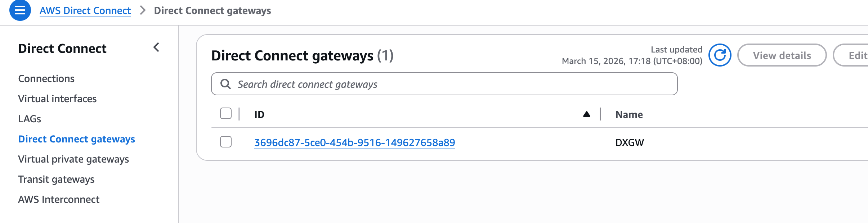Click the View details button

(x=782, y=55)
